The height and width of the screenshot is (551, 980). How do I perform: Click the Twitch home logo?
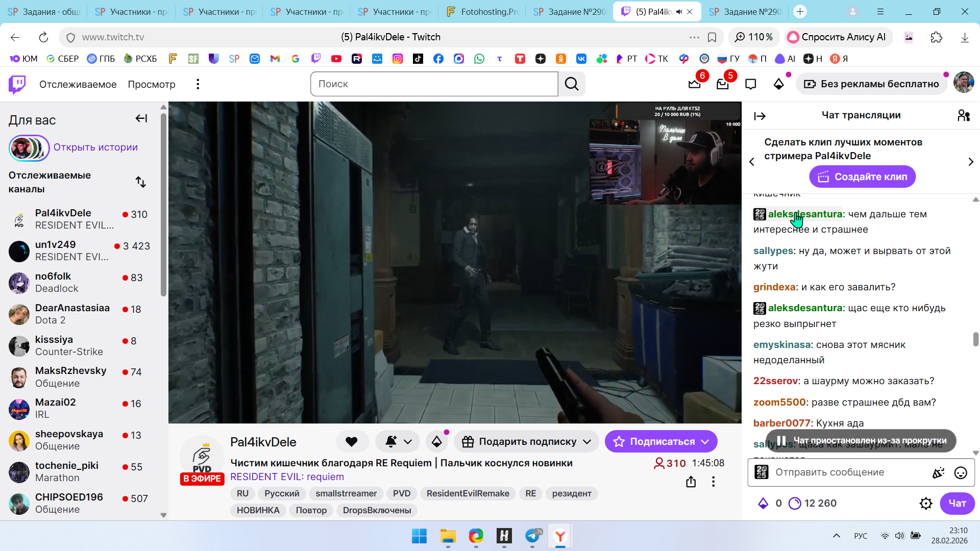click(17, 84)
